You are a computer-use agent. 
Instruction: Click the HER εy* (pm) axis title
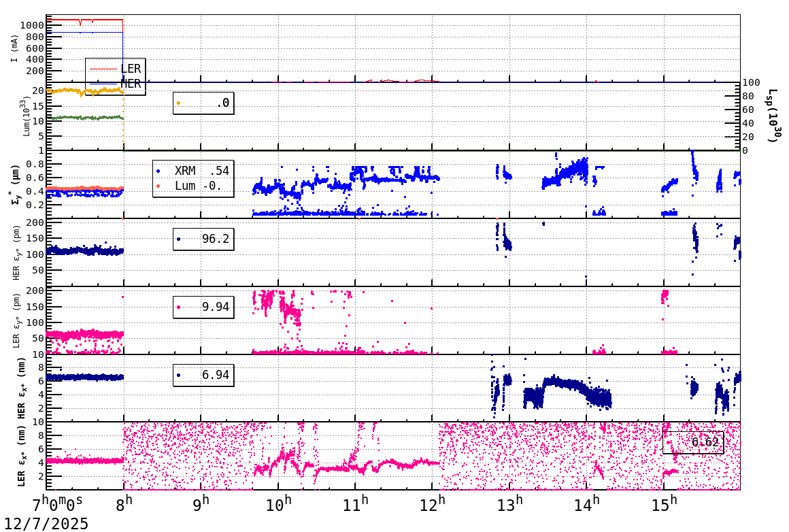coord(16,252)
